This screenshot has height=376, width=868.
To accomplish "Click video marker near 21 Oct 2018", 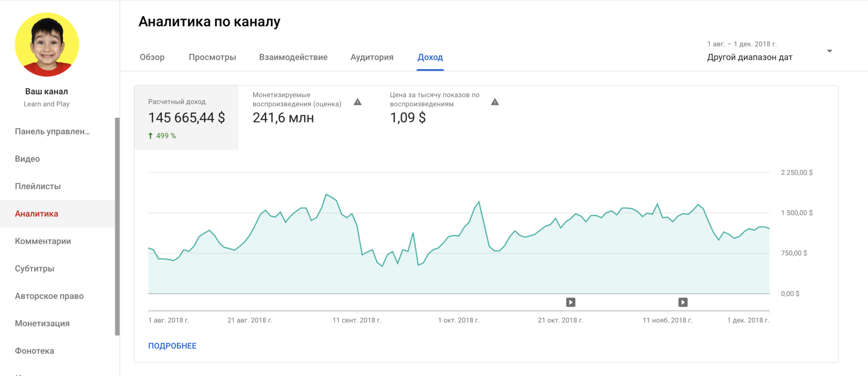I will click(570, 302).
